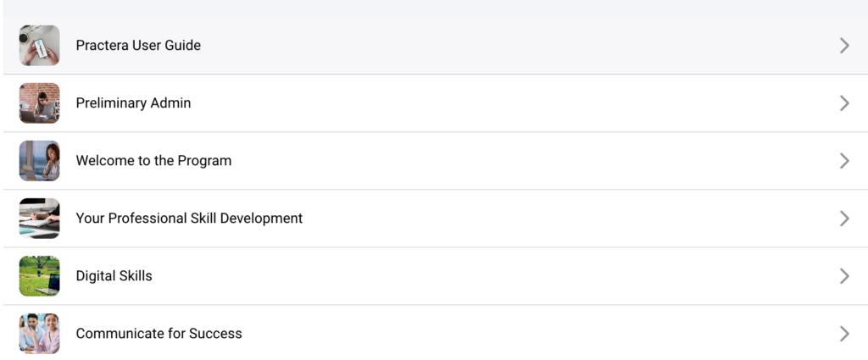
Task: Expand Your Professional Skill Development chevron
Action: point(843,219)
